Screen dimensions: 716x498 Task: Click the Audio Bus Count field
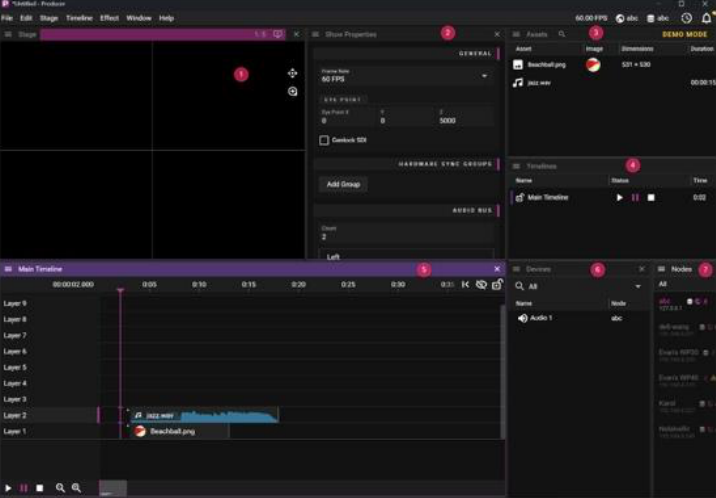click(406, 233)
